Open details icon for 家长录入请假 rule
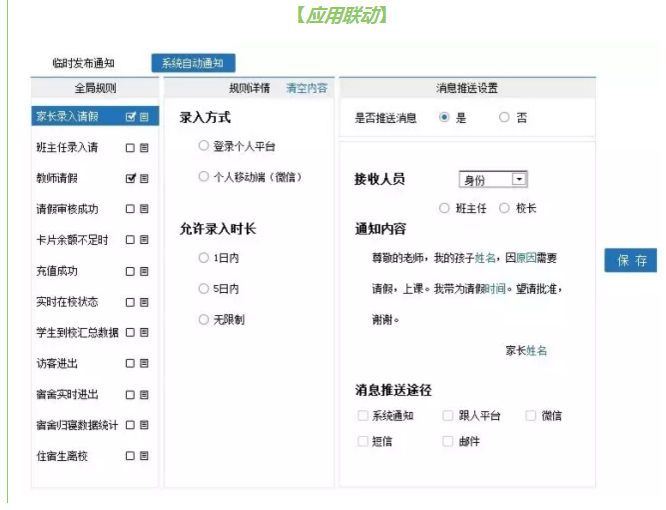Viewport: 666px width, 510px height. click(x=145, y=117)
